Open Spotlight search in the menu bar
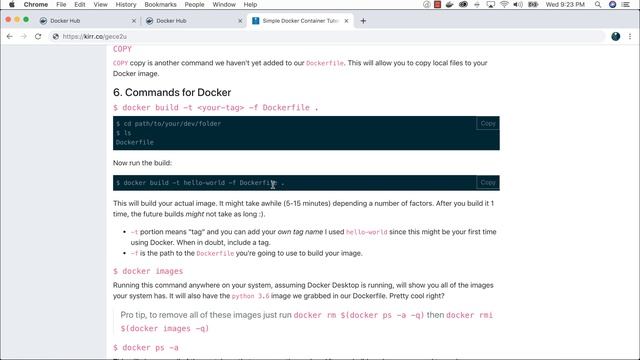Viewport: 640px width, 360px height. click(598, 4)
